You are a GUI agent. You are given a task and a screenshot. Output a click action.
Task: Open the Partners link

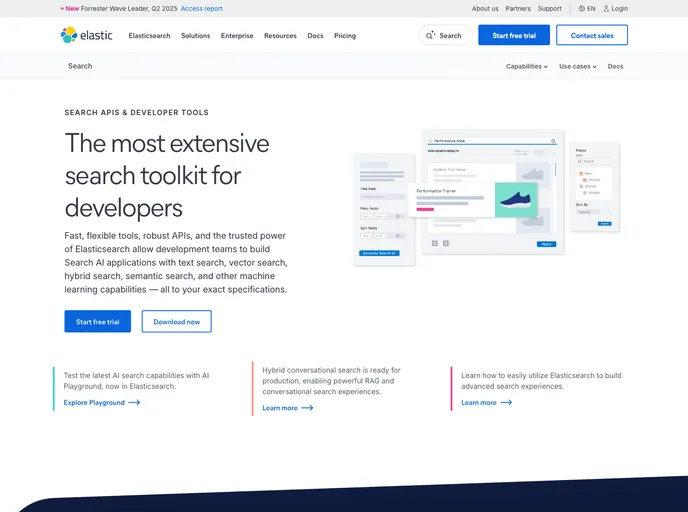518,8
